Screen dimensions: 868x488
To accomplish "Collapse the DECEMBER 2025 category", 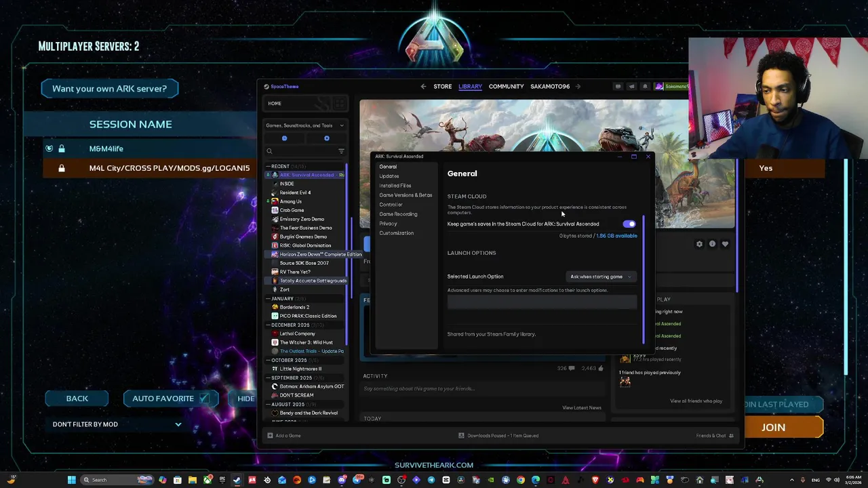I will (268, 325).
